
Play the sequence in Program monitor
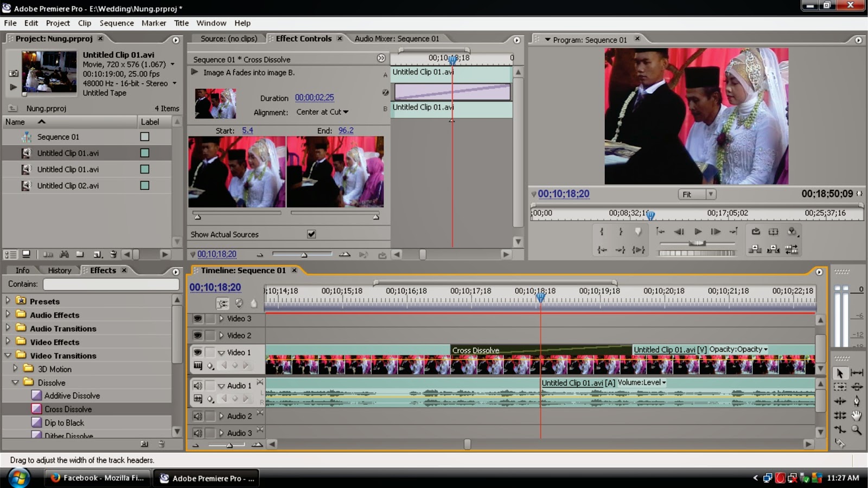pos(698,232)
